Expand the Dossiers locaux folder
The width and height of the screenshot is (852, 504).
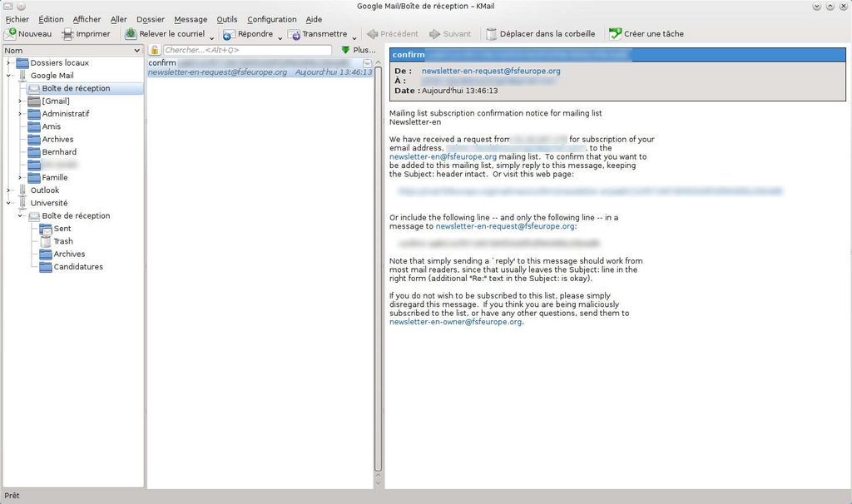pos(7,62)
